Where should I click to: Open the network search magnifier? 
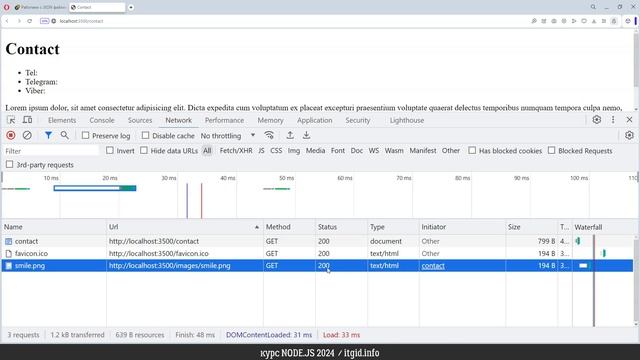[64, 135]
